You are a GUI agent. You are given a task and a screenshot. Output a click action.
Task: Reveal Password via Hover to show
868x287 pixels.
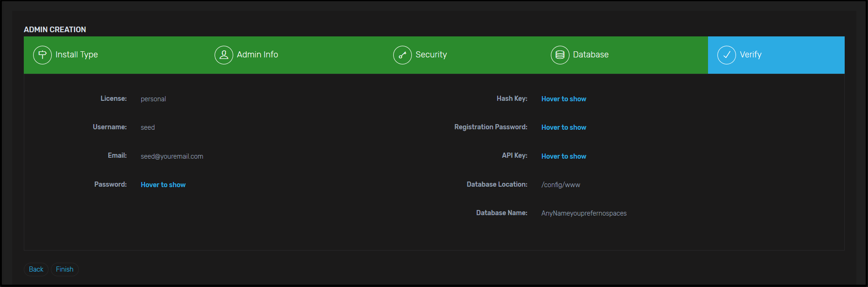(163, 185)
